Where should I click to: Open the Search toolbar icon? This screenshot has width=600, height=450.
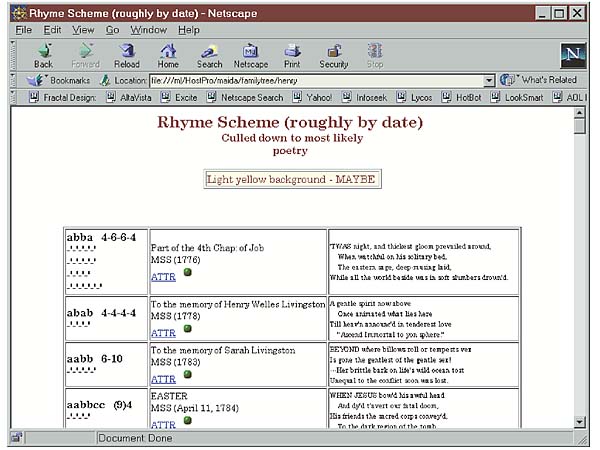[210, 51]
